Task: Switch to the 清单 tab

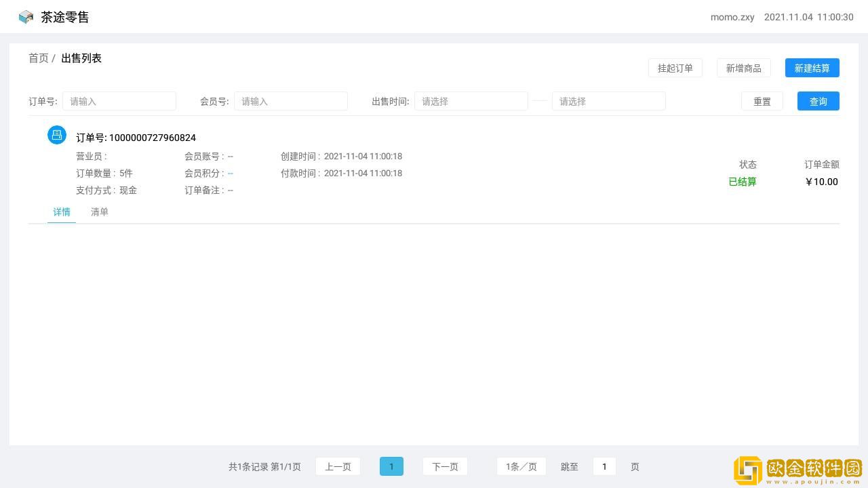Action: click(100, 212)
